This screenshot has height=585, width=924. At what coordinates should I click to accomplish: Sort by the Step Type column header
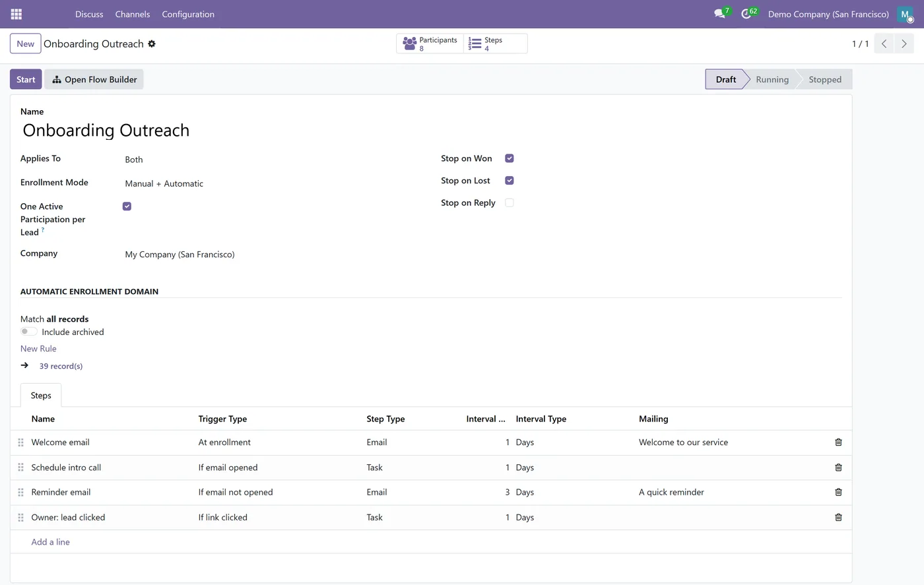coord(385,419)
